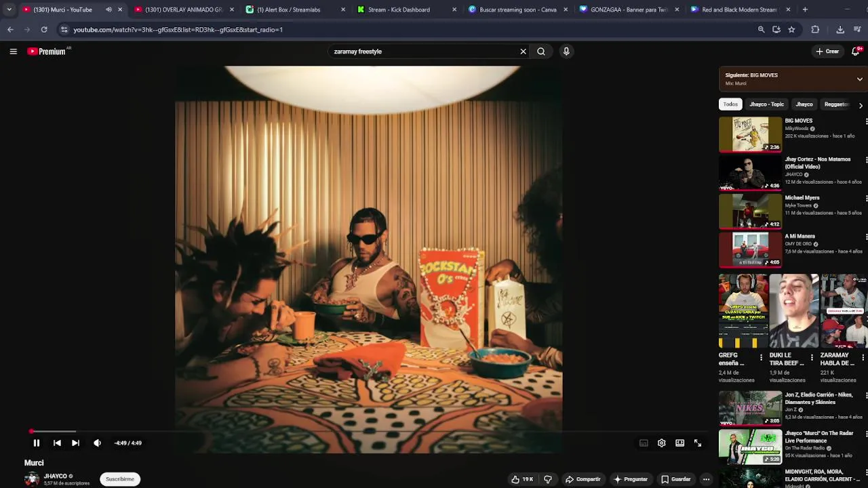The width and height of the screenshot is (868, 488).
Task: Like the video with 19 K
Action: 523,479
